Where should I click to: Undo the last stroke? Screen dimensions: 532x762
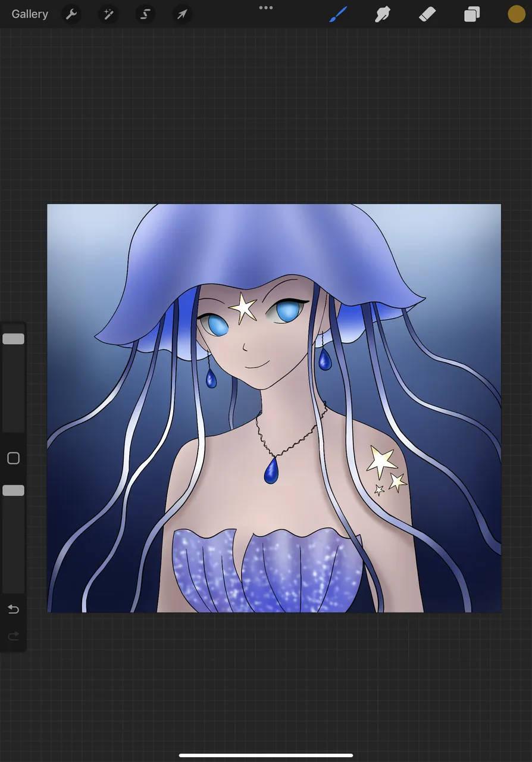13,609
